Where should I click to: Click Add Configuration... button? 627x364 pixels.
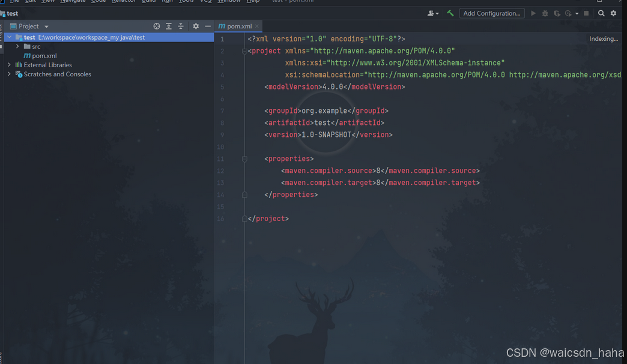(x=492, y=13)
